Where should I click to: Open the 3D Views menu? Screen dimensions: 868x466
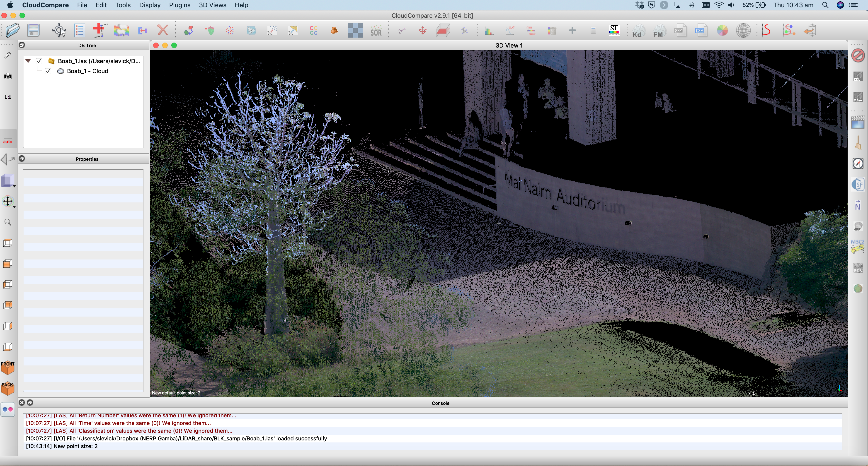point(212,5)
